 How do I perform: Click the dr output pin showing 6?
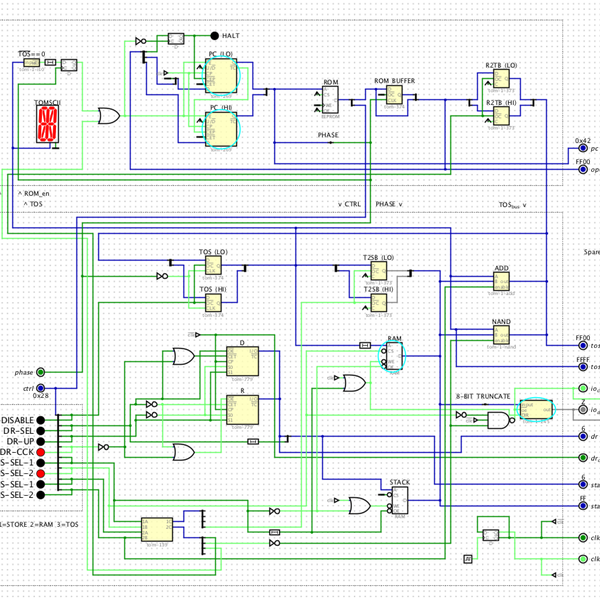click(583, 436)
